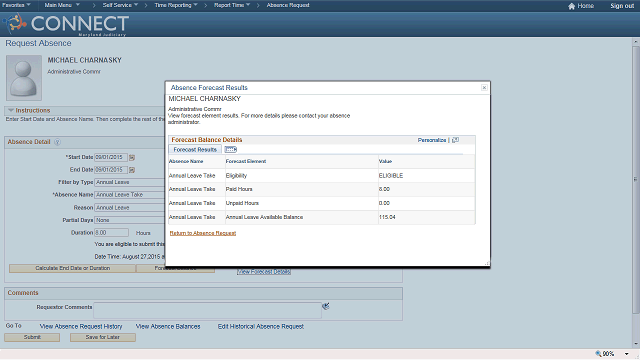640x360 pixels.
Task: Close the Absence Forecast Results dialog
Action: [484, 88]
